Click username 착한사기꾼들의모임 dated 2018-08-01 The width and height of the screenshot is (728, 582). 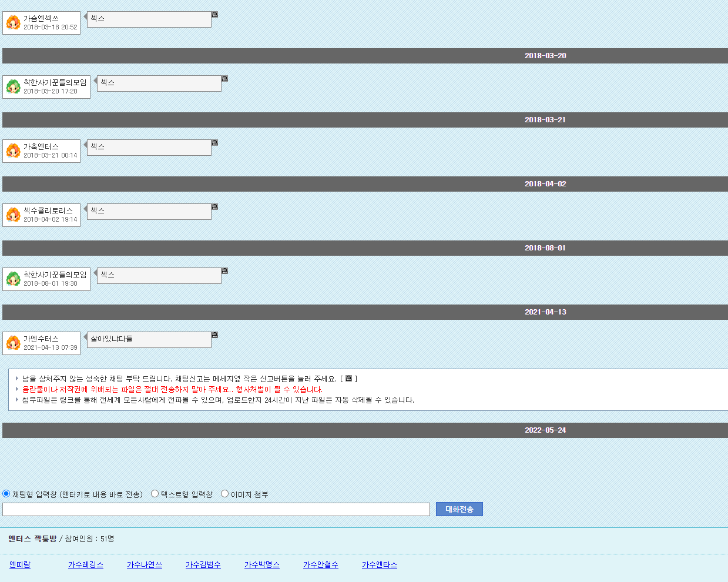[x=55, y=275]
